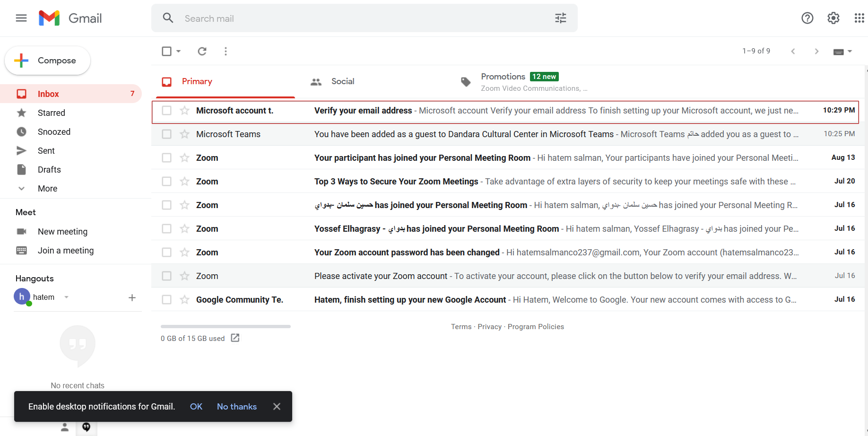
Task: Open the input tools dropdown arrow
Action: coord(850,51)
